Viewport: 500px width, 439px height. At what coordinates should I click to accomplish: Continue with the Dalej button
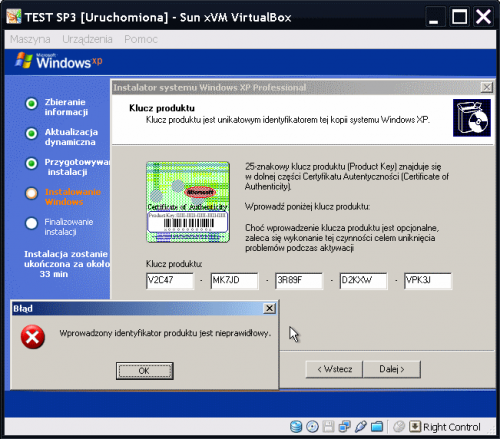pos(392,369)
